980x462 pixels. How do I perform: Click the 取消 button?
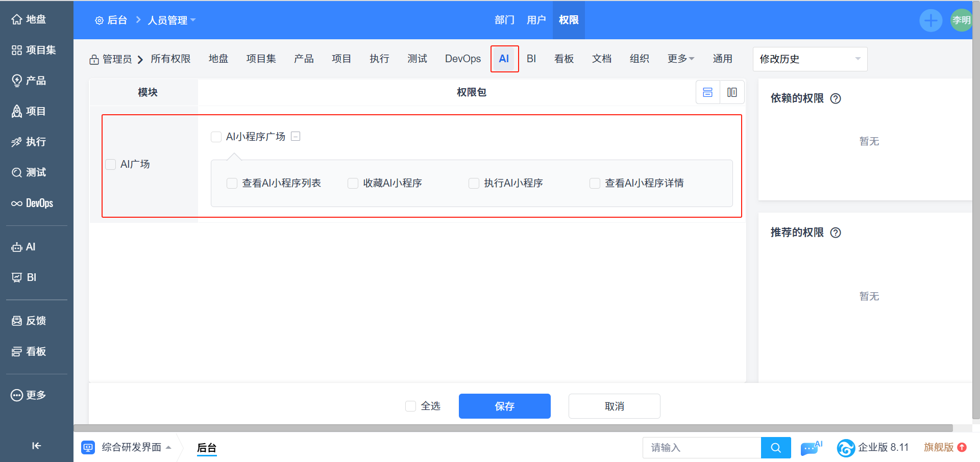pyautogui.click(x=614, y=406)
